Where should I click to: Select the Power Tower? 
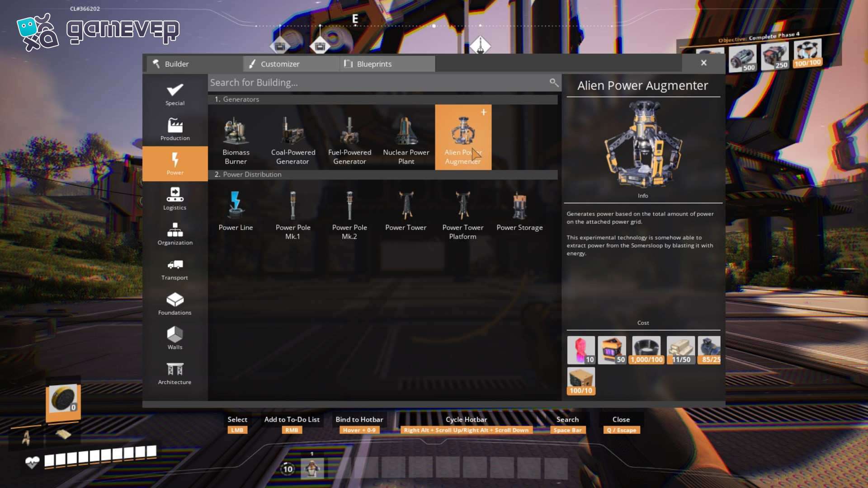point(406,212)
